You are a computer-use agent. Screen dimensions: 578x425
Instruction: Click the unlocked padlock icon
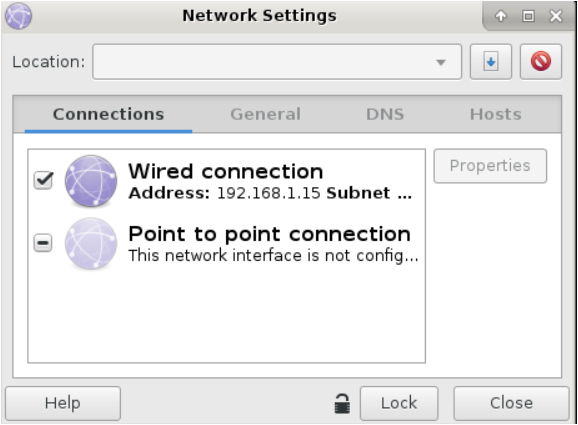coord(342,404)
